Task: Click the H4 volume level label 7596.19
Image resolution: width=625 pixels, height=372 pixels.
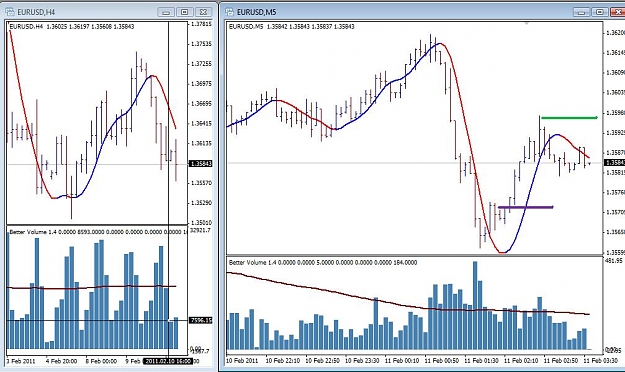Action: (x=201, y=320)
